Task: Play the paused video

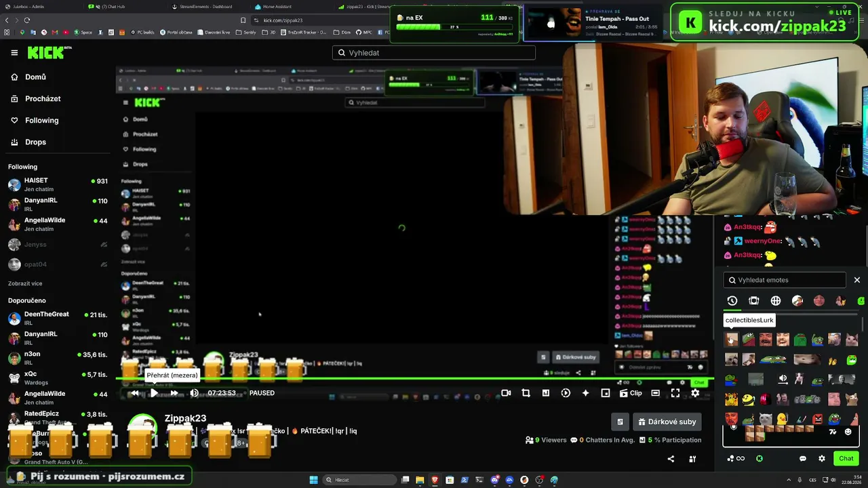Action: click(x=154, y=393)
